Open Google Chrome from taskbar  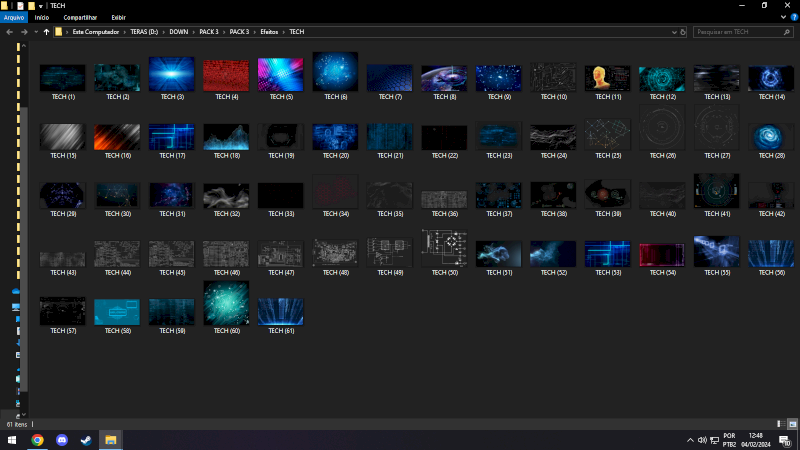37,440
